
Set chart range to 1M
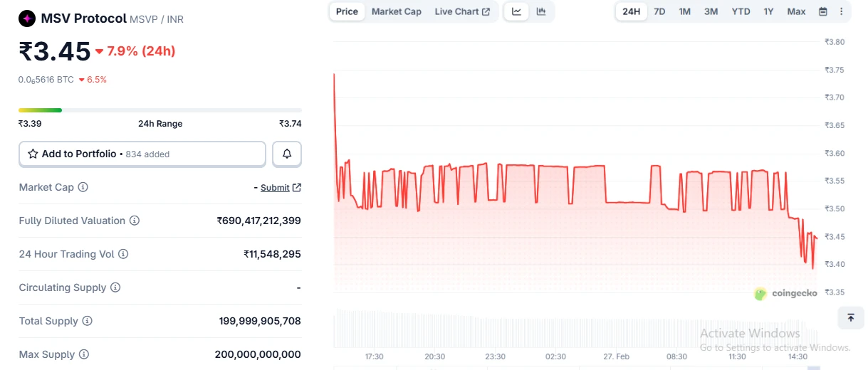[x=685, y=11]
